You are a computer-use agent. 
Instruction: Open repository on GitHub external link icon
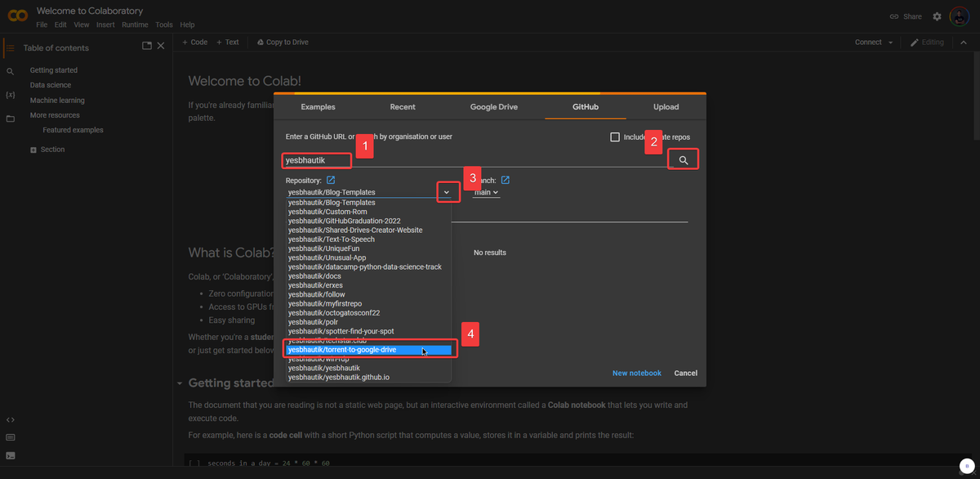tap(331, 180)
